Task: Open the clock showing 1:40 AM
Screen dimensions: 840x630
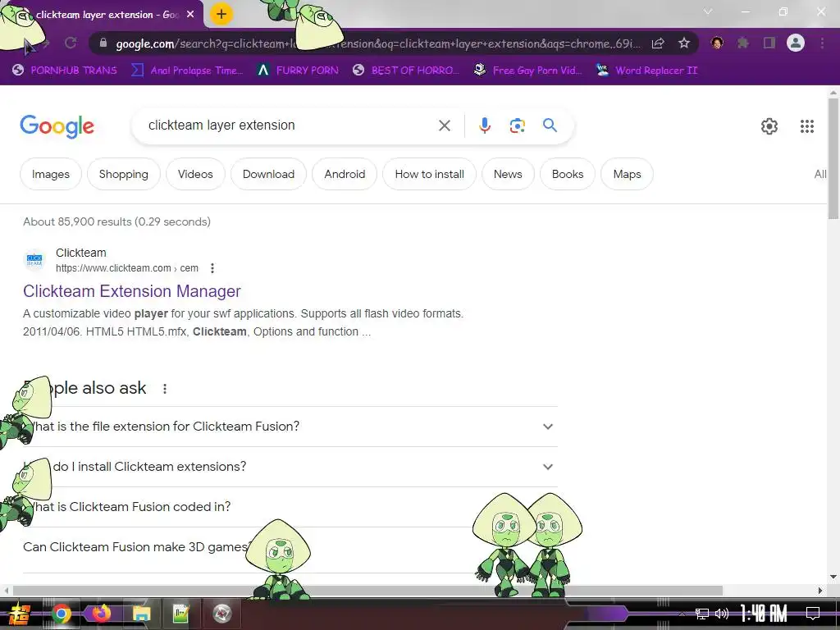Action: (x=764, y=614)
